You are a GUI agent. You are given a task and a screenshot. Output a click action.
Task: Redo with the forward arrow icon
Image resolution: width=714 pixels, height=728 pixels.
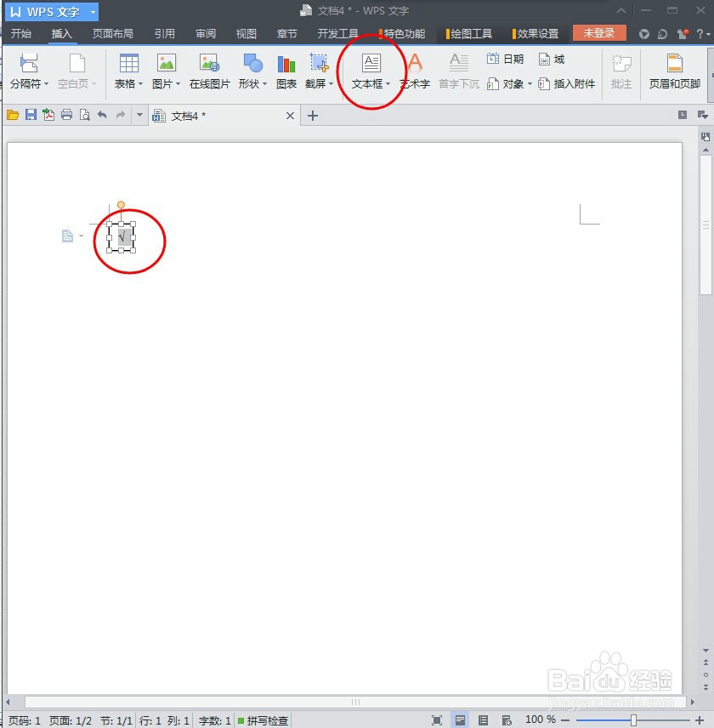121,115
